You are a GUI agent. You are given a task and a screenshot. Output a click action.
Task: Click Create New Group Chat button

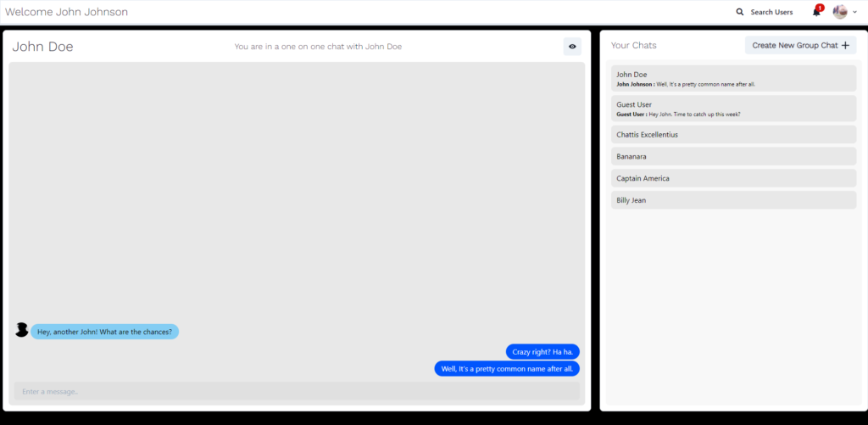pos(800,46)
